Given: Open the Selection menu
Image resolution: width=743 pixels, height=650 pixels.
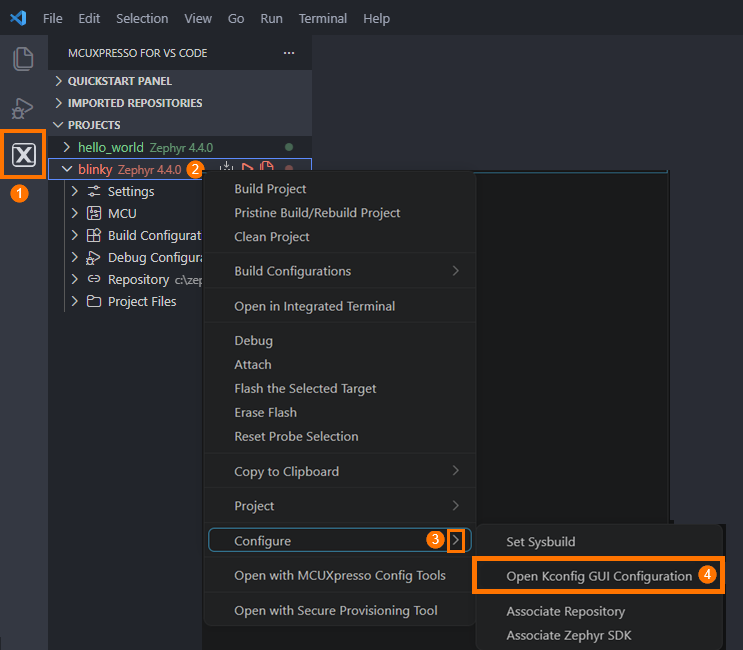Looking at the screenshot, I should tap(142, 18).
